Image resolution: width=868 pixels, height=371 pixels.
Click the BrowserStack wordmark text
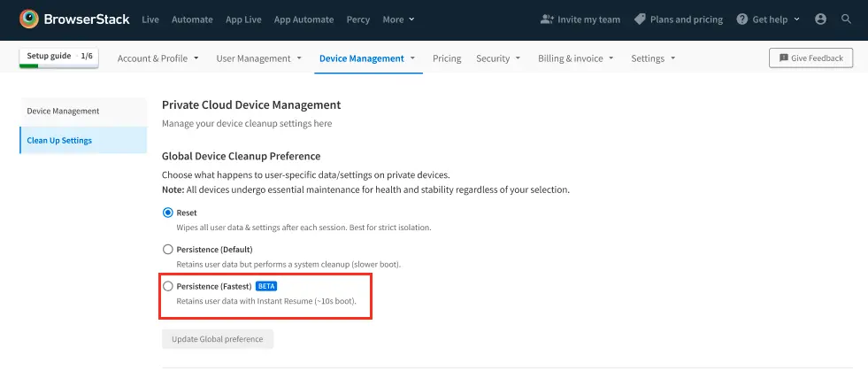pos(87,19)
